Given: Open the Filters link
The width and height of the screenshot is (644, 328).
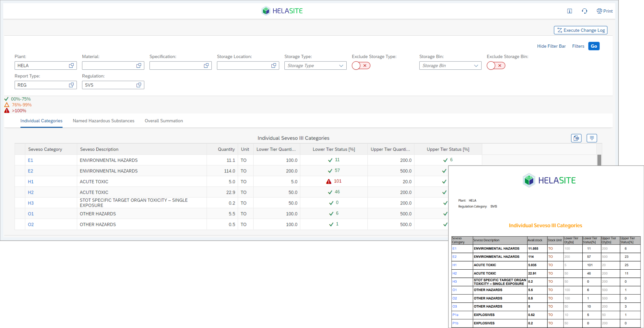Looking at the screenshot, I should (578, 46).
